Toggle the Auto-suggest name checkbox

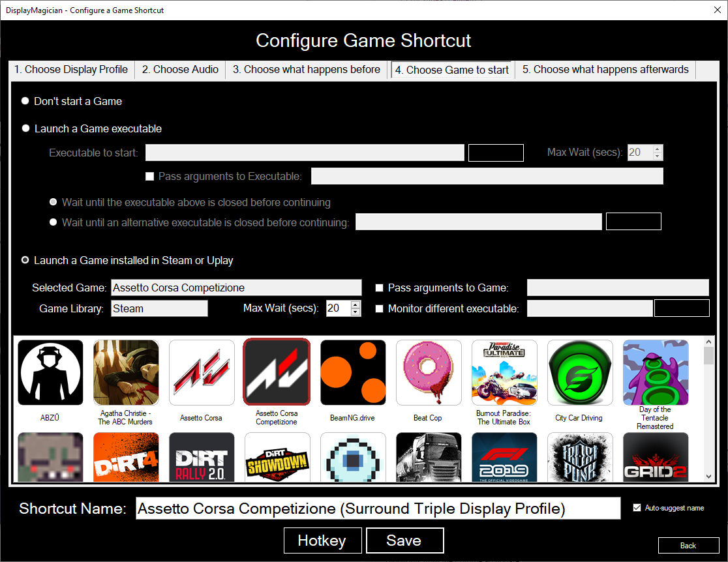[x=637, y=508]
